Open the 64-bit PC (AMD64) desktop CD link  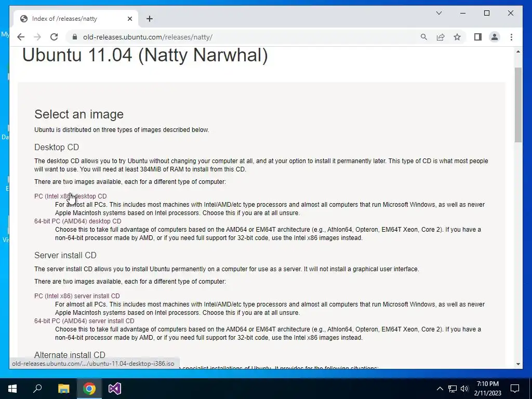(78, 221)
